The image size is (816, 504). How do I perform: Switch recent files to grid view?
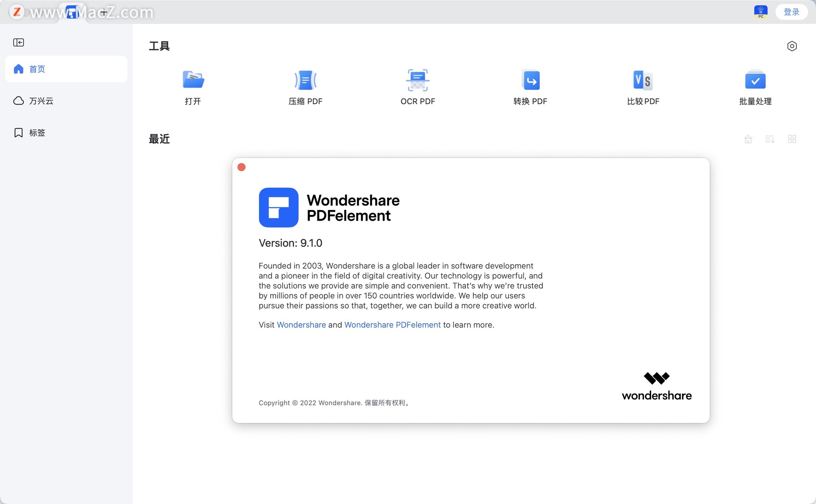(792, 139)
